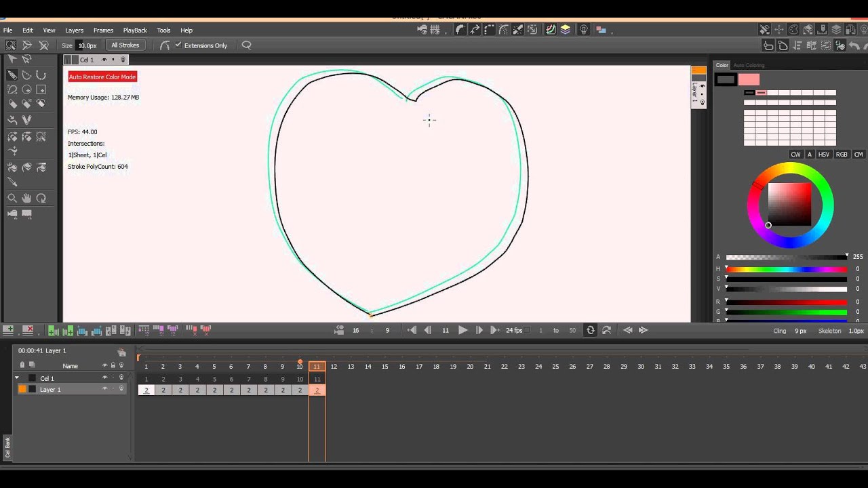Click the stacked layers toolbar icon

pyautogui.click(x=566, y=30)
